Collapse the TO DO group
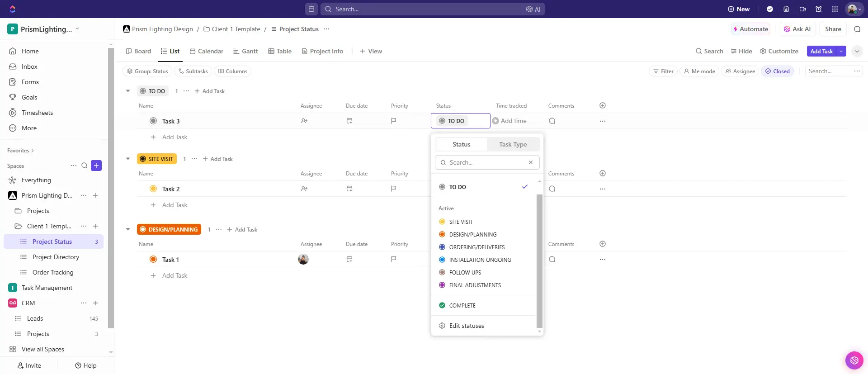Screen dimensions: 868x374 point(128,91)
